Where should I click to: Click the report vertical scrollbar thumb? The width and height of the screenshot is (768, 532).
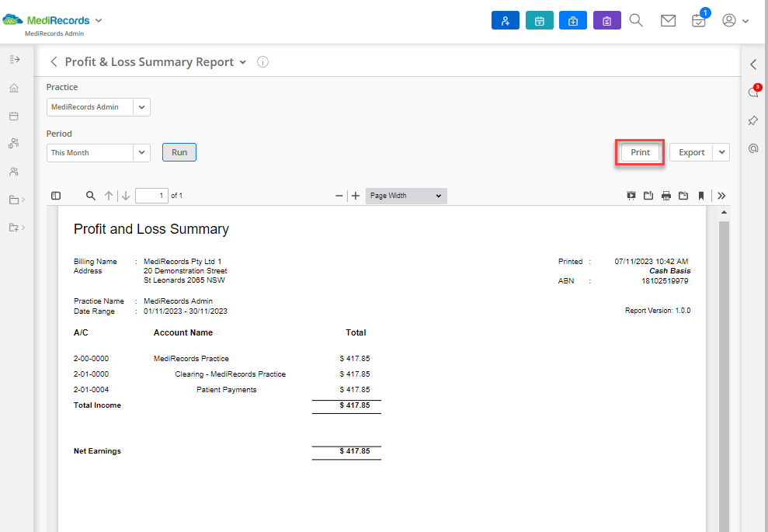click(724, 376)
